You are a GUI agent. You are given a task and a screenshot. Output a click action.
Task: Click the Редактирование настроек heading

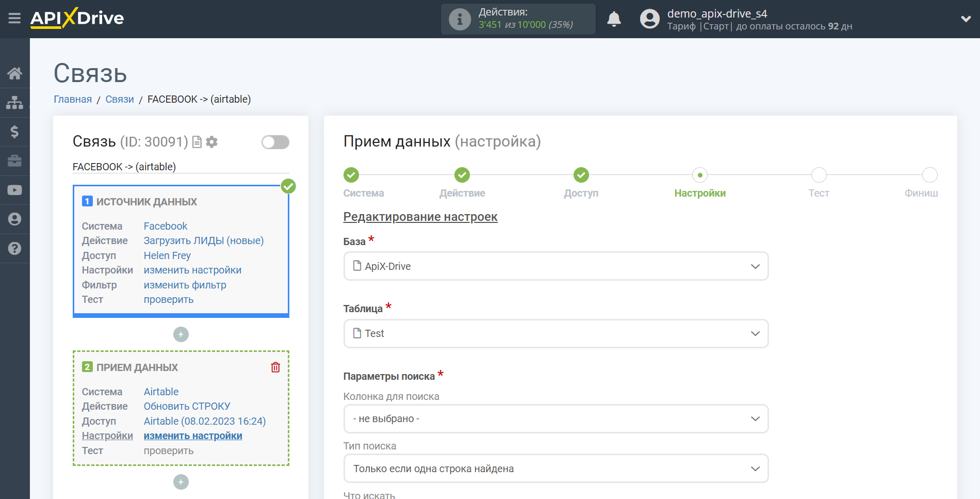tap(420, 217)
